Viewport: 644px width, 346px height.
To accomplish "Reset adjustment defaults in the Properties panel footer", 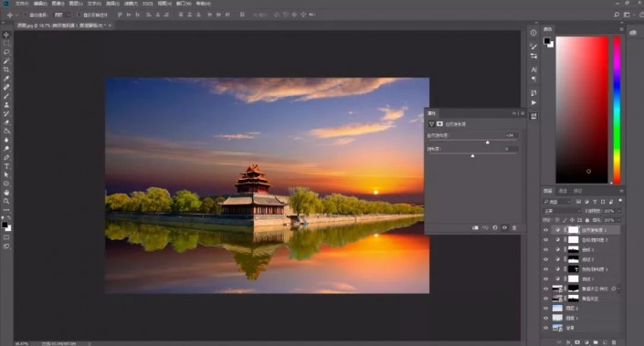I will [495, 228].
